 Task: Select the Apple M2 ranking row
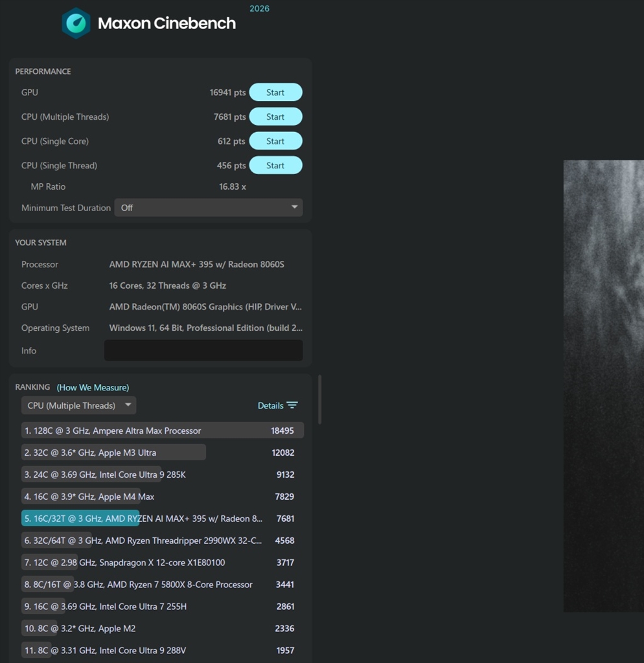pyautogui.click(x=163, y=628)
